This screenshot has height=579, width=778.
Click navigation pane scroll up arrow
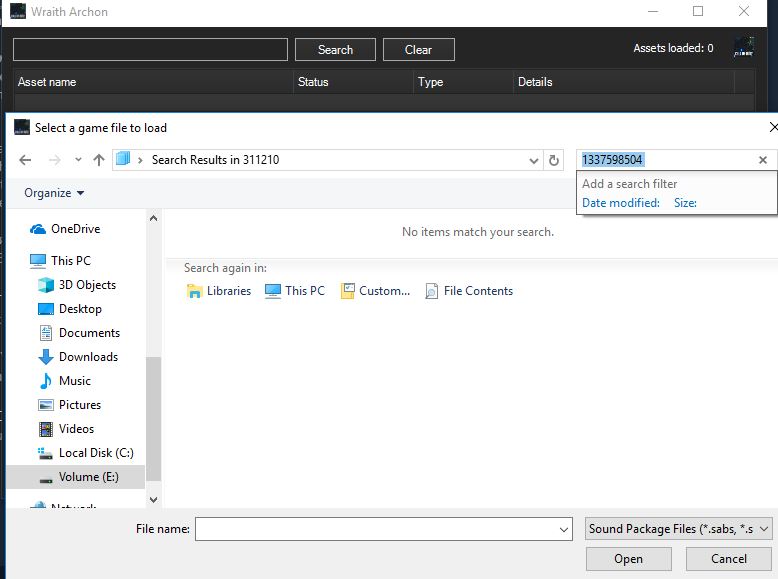pyautogui.click(x=154, y=218)
